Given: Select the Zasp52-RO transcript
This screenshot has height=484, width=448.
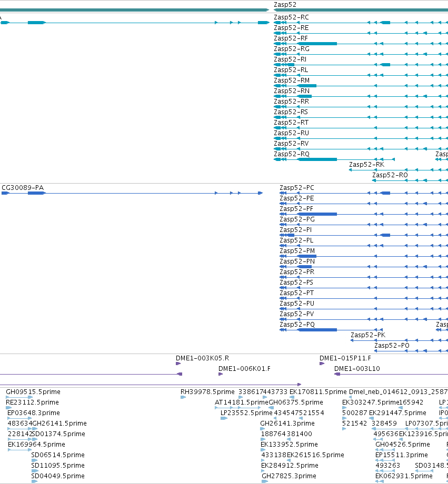Looking at the screenshot, I should coord(390,175).
